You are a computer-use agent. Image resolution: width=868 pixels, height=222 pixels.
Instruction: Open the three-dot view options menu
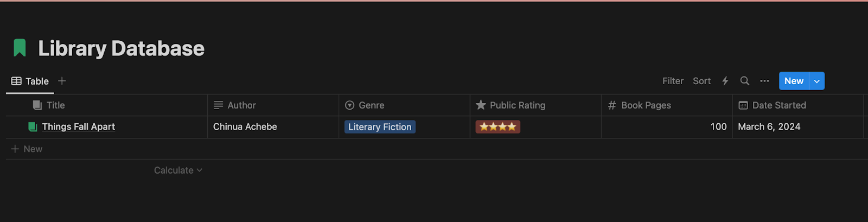(764, 81)
